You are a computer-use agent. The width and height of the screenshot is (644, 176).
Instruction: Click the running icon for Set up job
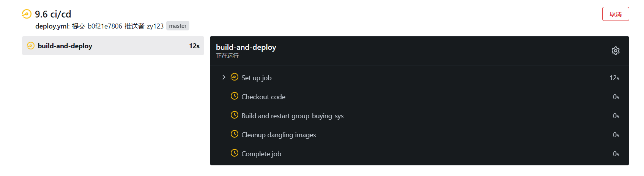coord(235,77)
